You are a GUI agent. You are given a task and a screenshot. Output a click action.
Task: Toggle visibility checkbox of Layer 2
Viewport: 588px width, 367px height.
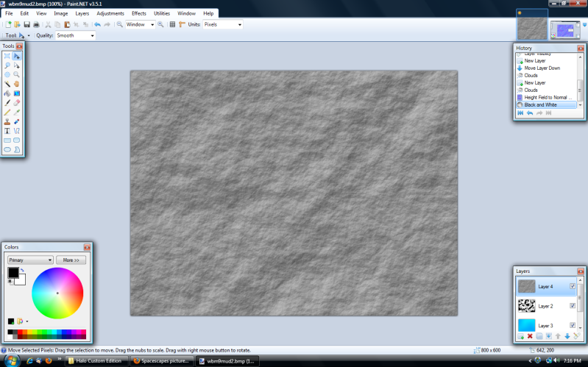click(573, 305)
